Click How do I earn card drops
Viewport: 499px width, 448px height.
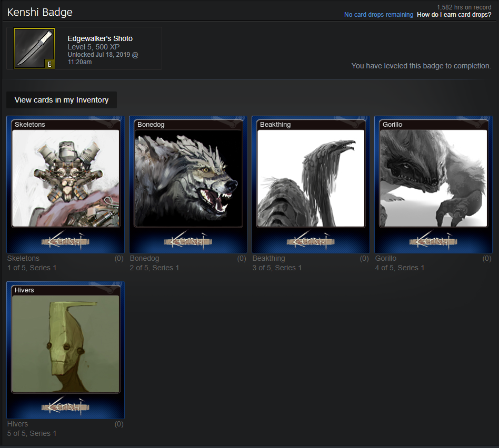[x=454, y=15]
